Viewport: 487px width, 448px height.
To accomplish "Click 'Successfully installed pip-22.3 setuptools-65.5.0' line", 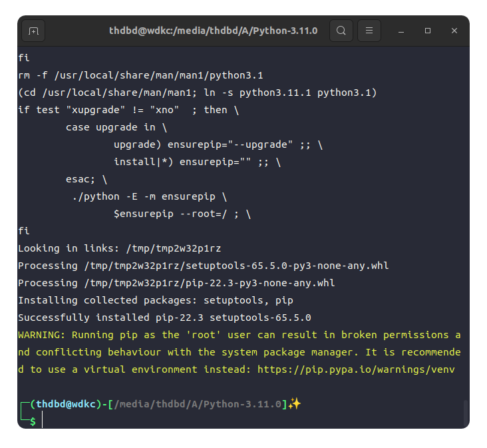I will click(164, 318).
